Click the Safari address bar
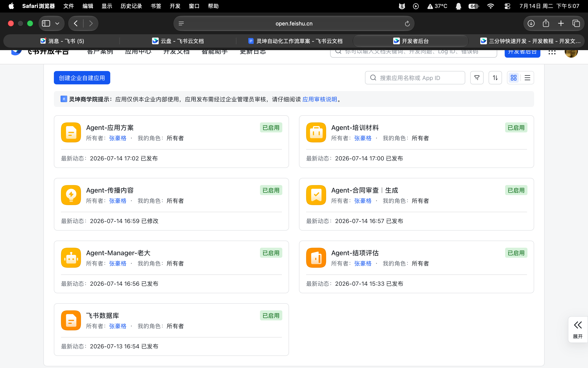The height and width of the screenshot is (368, 588). click(x=294, y=23)
